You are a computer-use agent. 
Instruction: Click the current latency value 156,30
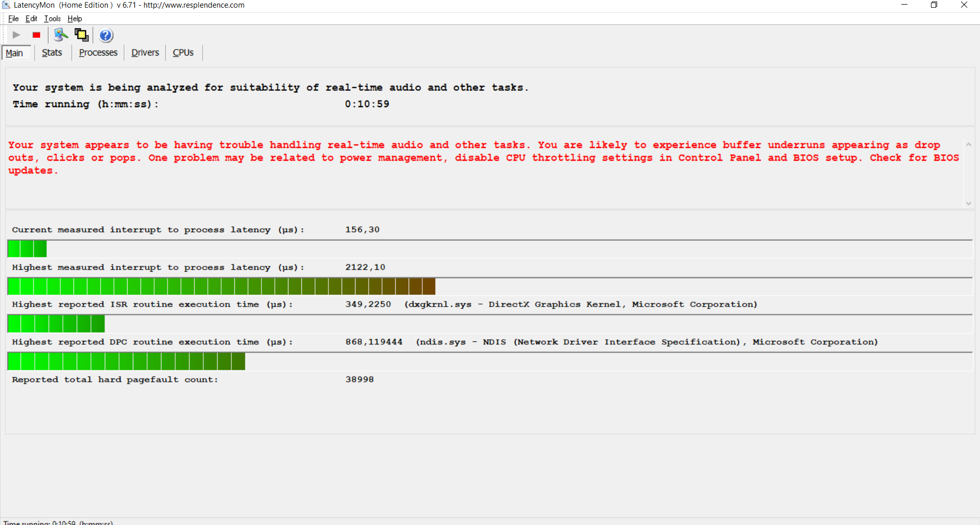(x=362, y=230)
